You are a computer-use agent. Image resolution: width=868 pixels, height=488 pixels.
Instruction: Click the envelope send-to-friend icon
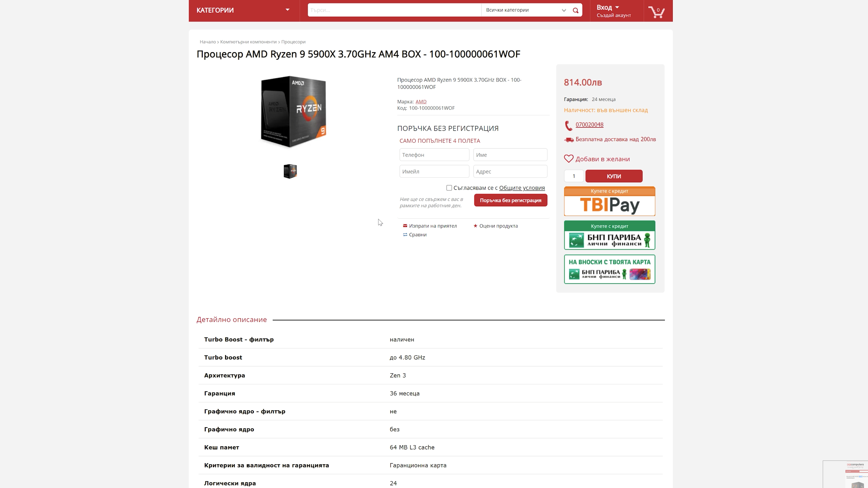405,226
